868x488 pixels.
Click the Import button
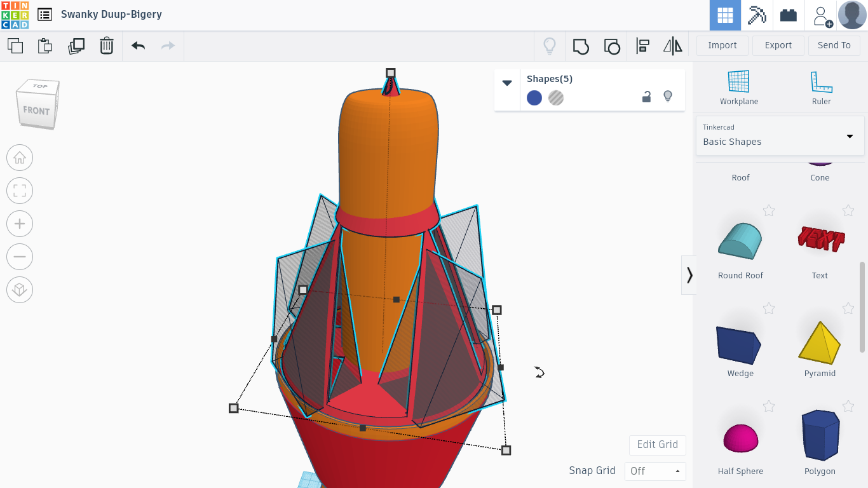click(722, 45)
